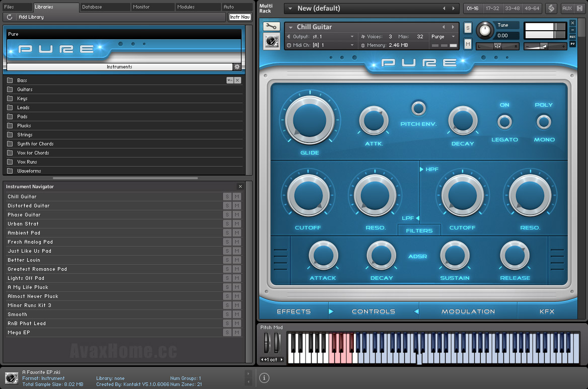Screen dimensions: 588x389
Task: Click the AUX mini button on instrument header
Action: (x=572, y=37)
